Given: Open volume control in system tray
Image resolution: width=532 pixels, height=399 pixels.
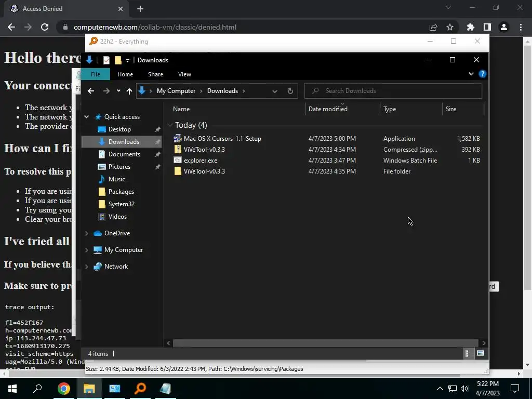Looking at the screenshot, I should tap(464, 389).
